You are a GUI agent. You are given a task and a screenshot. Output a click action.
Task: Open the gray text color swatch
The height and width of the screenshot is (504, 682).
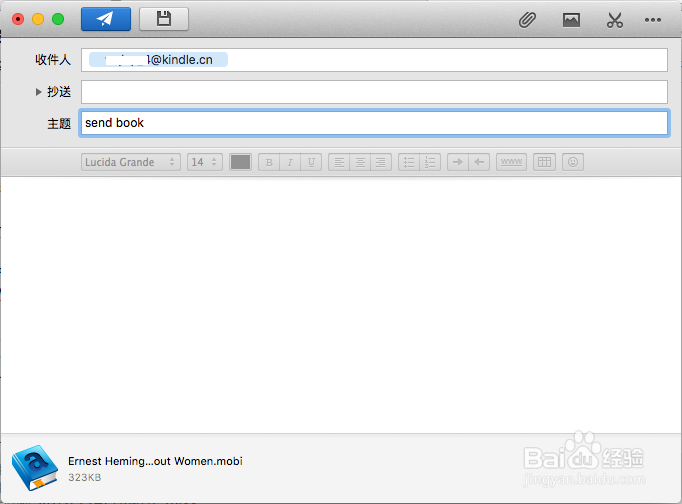[x=241, y=162]
